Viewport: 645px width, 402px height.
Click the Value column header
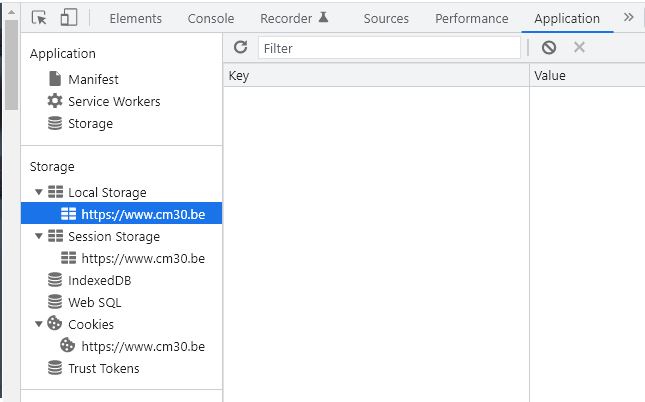[587, 75]
